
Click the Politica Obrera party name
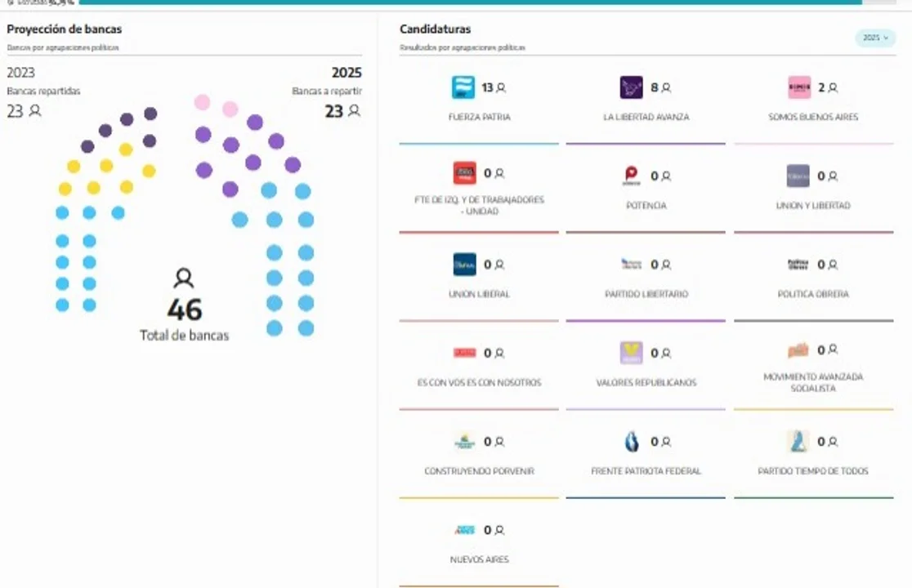pyautogui.click(x=813, y=294)
